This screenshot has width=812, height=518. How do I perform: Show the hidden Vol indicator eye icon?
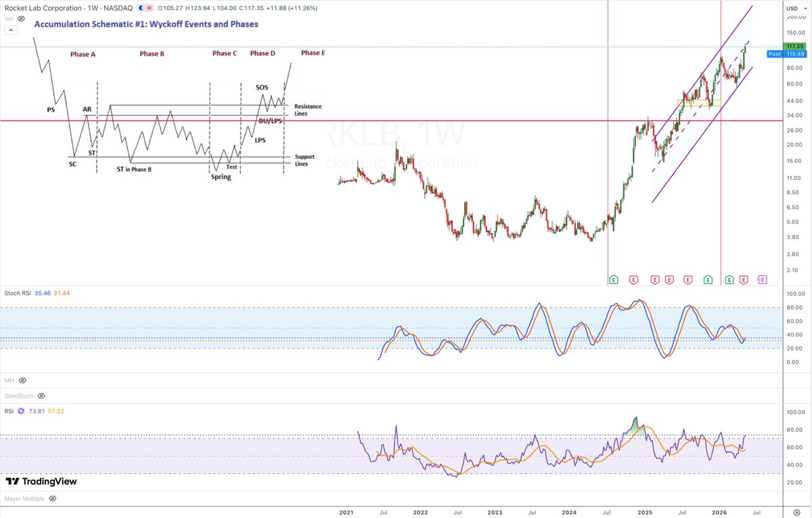click(21, 19)
